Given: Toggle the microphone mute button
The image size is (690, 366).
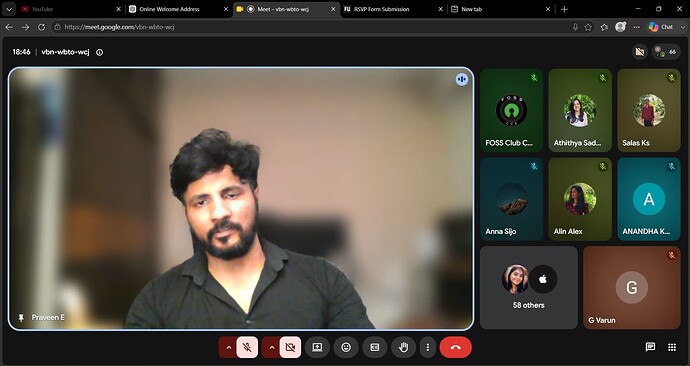Looking at the screenshot, I should pyautogui.click(x=247, y=348).
